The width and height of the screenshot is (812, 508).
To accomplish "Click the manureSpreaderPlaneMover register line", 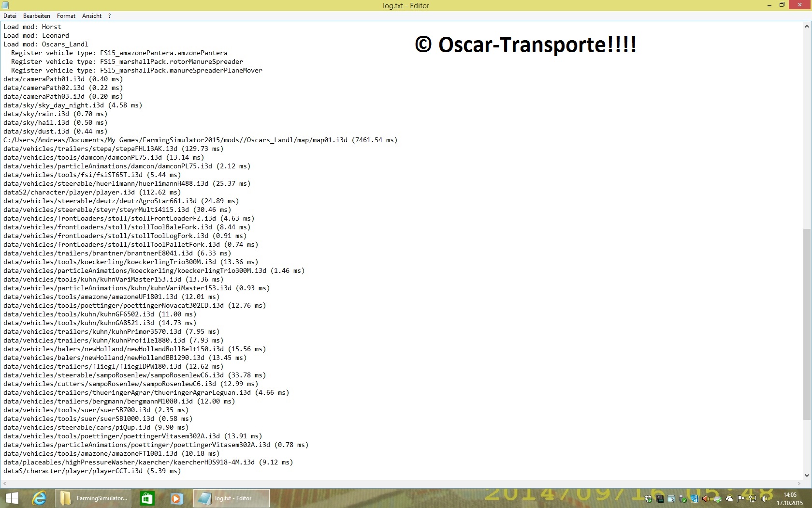I will pyautogui.click(x=137, y=71).
